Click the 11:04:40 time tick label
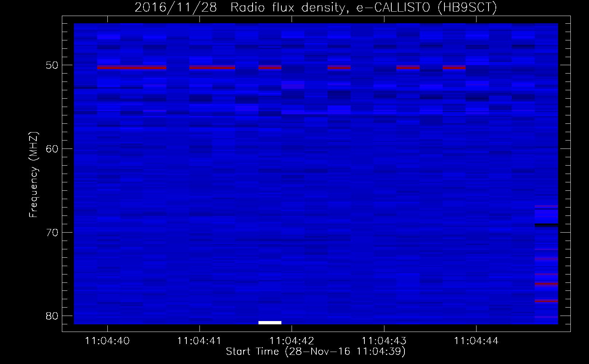 pos(107,341)
